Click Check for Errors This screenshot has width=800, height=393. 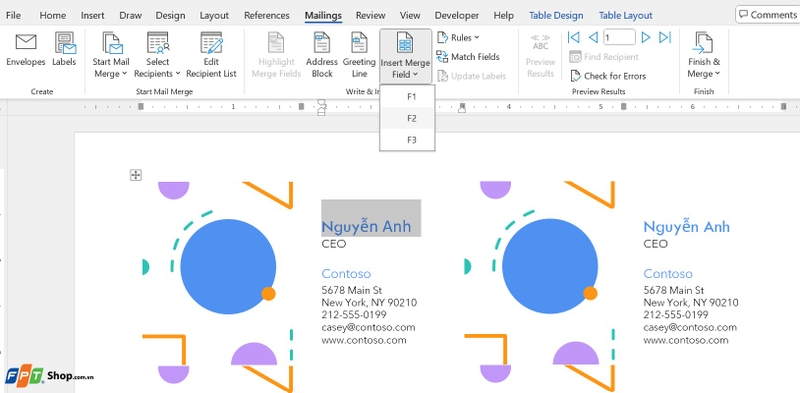coord(608,76)
